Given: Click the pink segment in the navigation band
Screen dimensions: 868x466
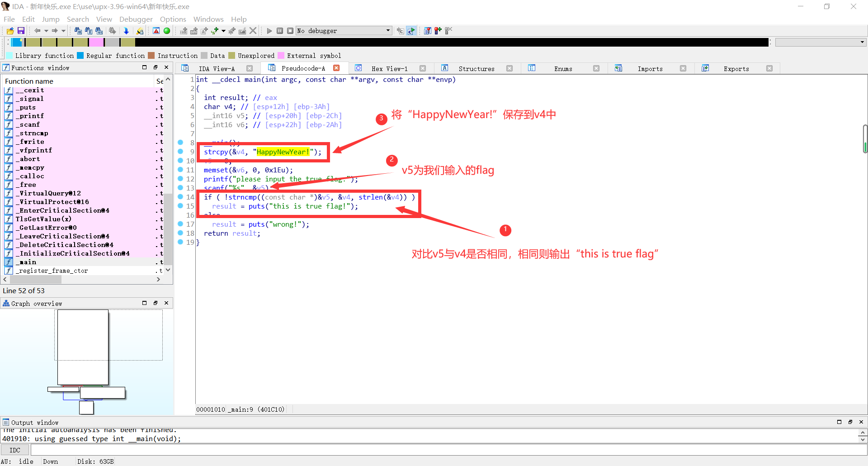Looking at the screenshot, I should pos(96,43).
